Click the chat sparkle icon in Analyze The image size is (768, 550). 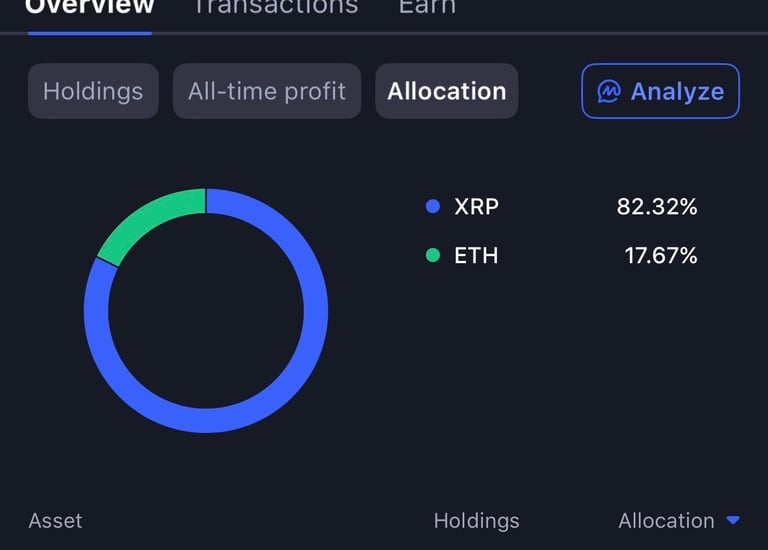609,92
